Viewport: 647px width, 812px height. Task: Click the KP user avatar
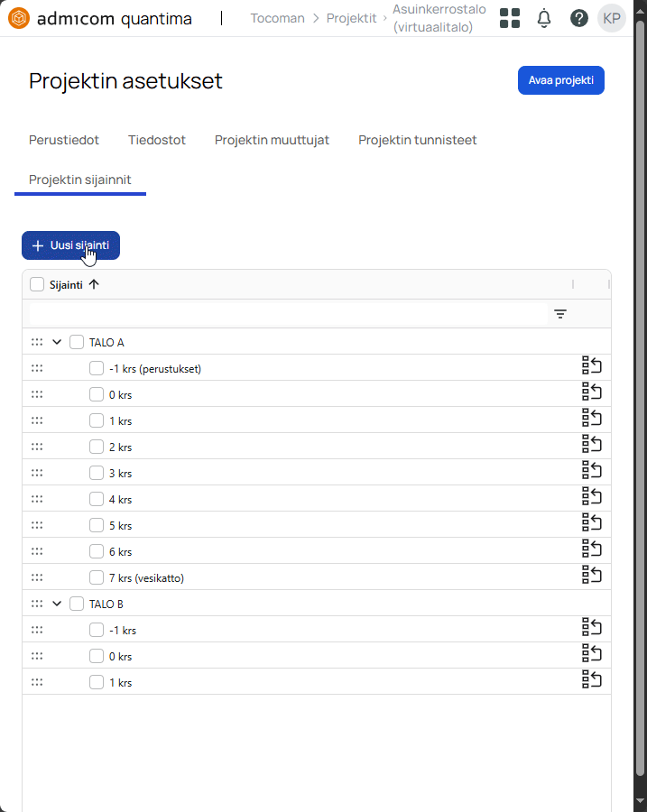pos(612,18)
